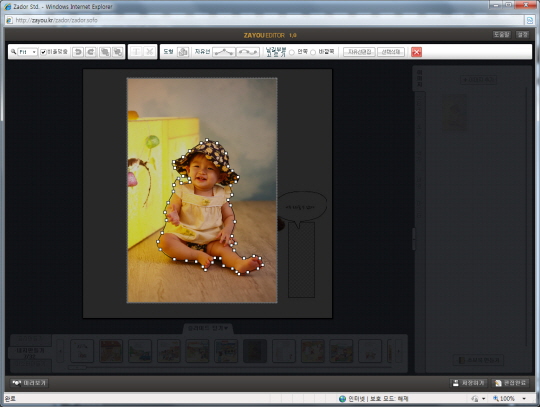Open the 도움말 help button
The width and height of the screenshot is (540, 407).
coord(501,35)
